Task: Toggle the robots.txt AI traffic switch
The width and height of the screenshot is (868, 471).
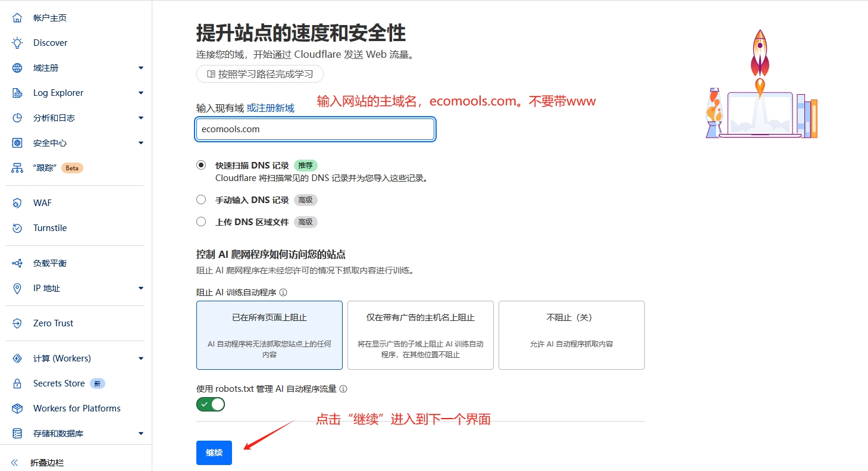Action: pyautogui.click(x=211, y=405)
